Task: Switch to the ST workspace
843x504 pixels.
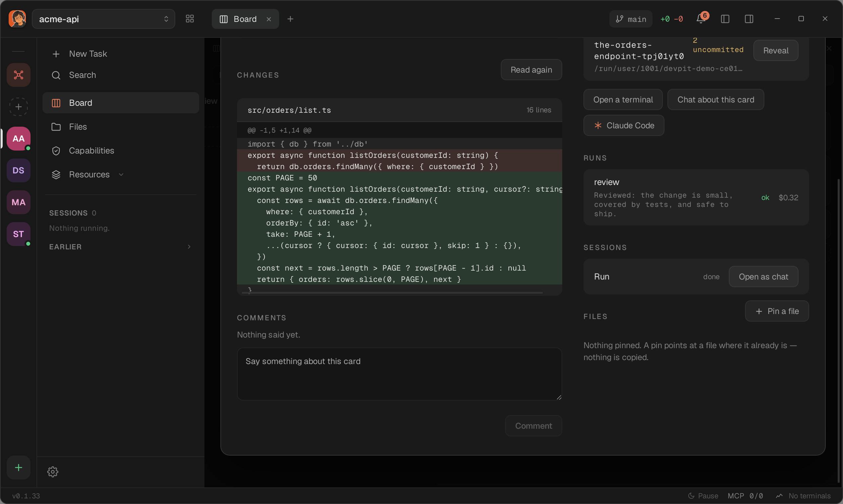Action: pos(19,234)
